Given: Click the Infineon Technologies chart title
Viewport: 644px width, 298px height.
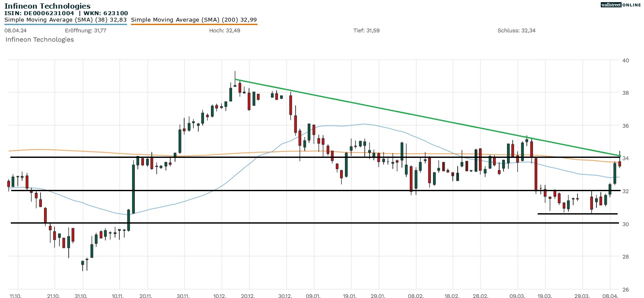Looking at the screenshot, I should pos(48,6).
